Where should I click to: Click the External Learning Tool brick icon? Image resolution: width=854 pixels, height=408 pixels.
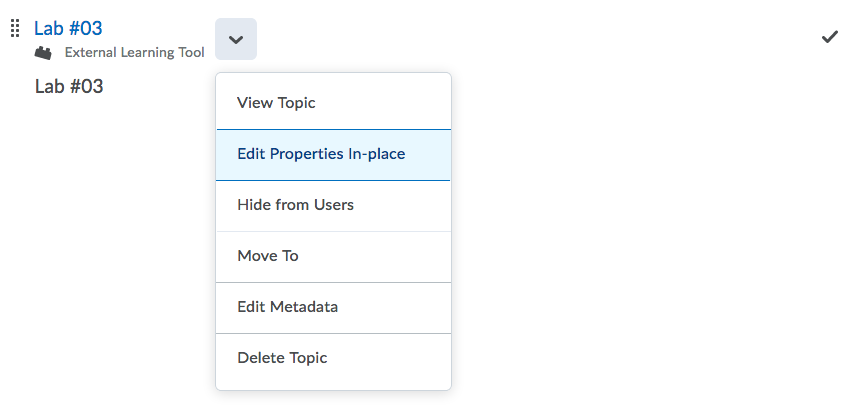coord(43,53)
